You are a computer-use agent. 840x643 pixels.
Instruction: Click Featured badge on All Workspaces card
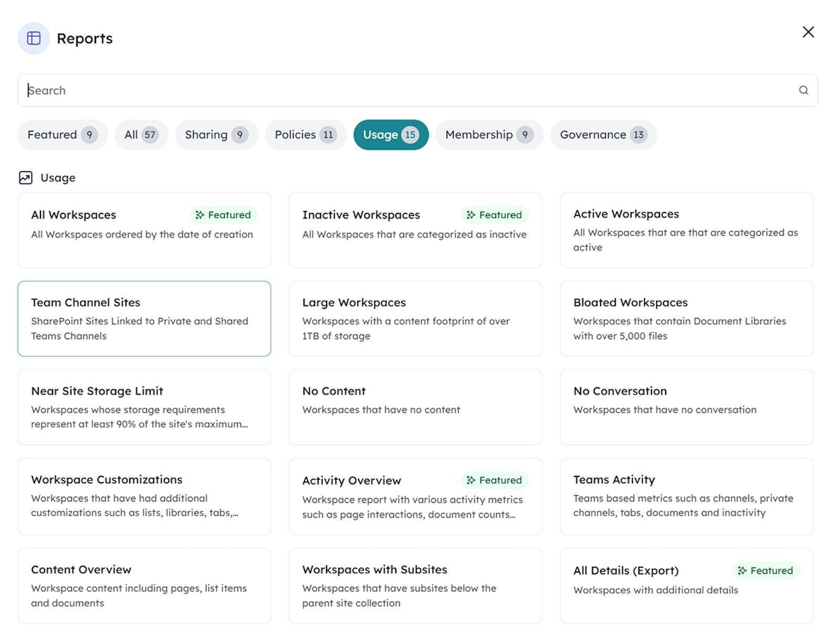tap(223, 215)
